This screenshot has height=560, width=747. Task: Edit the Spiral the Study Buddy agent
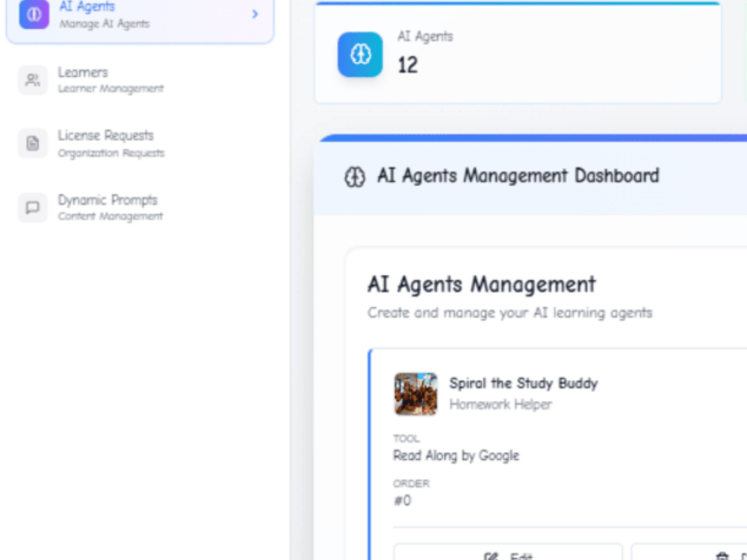(508, 553)
